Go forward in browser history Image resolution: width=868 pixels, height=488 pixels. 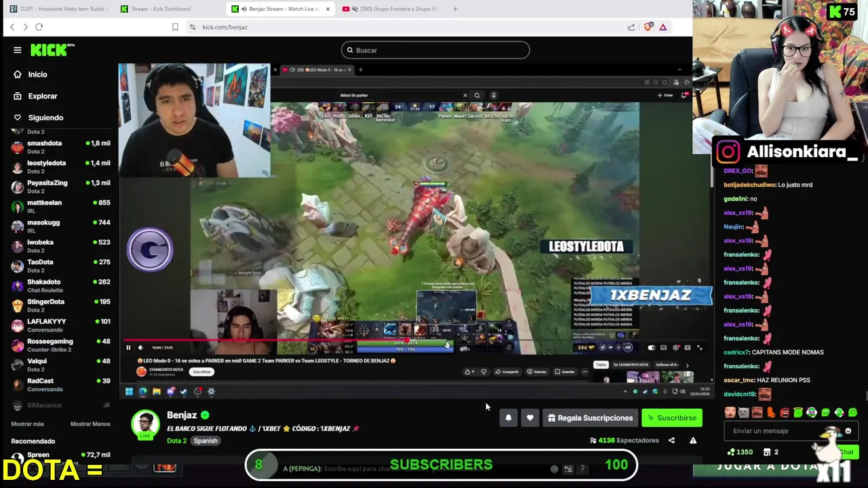click(x=25, y=27)
